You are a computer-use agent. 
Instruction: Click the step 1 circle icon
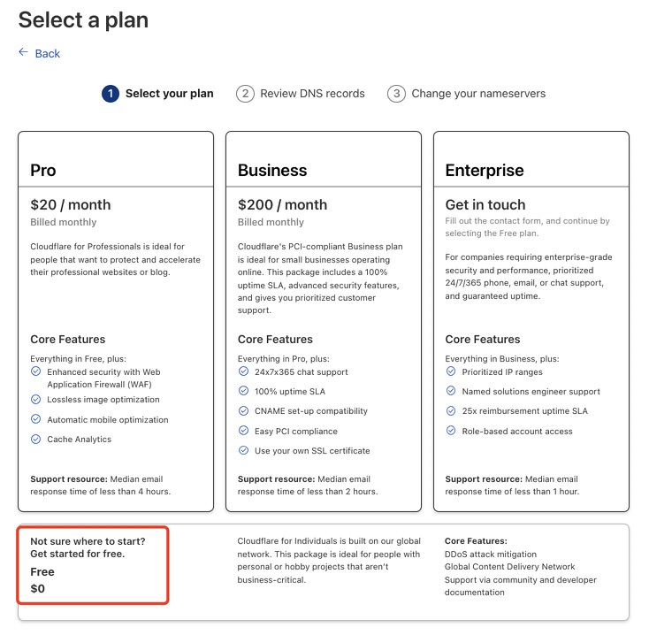(111, 94)
